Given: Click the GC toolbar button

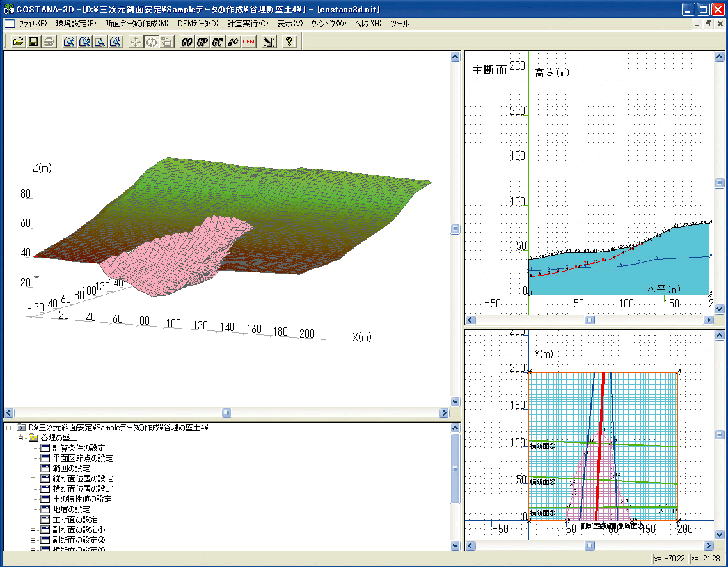Looking at the screenshot, I should point(218,42).
